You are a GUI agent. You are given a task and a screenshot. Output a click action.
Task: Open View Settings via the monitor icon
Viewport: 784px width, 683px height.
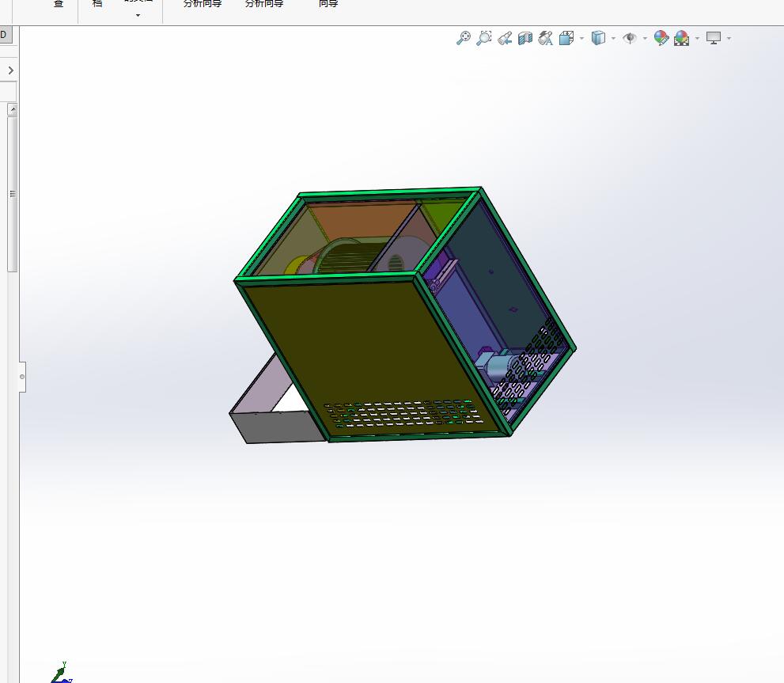713,37
